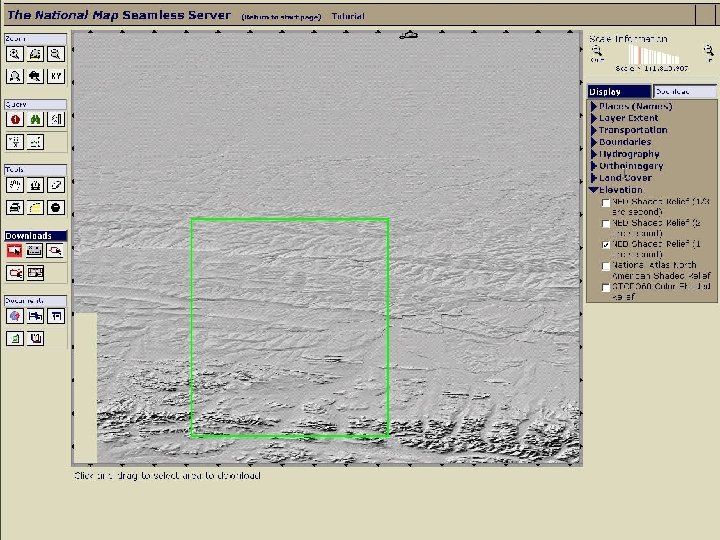
Task: Collapse the Elevation layer group
Action: pos(594,190)
